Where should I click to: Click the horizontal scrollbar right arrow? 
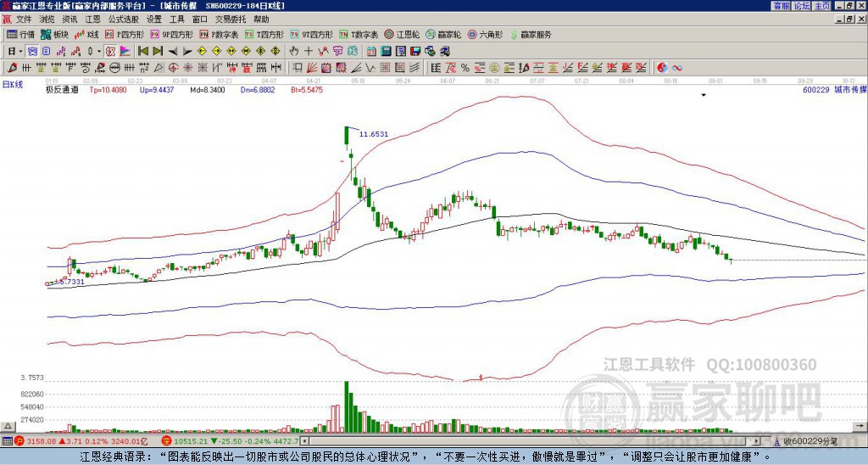[757, 441]
